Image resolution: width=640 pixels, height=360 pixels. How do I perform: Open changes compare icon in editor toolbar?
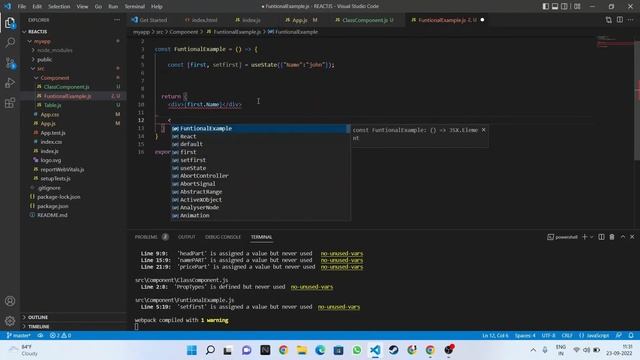click(609, 20)
